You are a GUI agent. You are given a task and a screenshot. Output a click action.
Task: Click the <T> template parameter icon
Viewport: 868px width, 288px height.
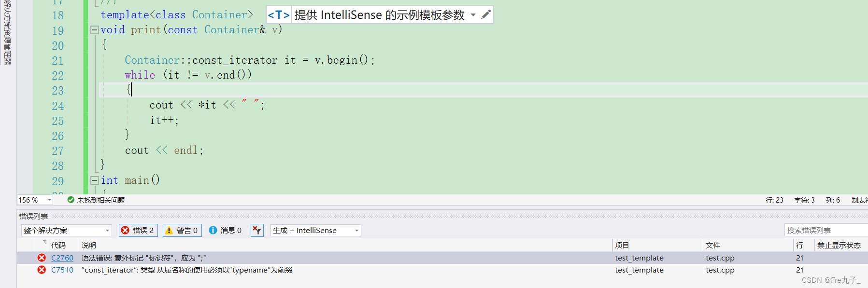[278, 14]
